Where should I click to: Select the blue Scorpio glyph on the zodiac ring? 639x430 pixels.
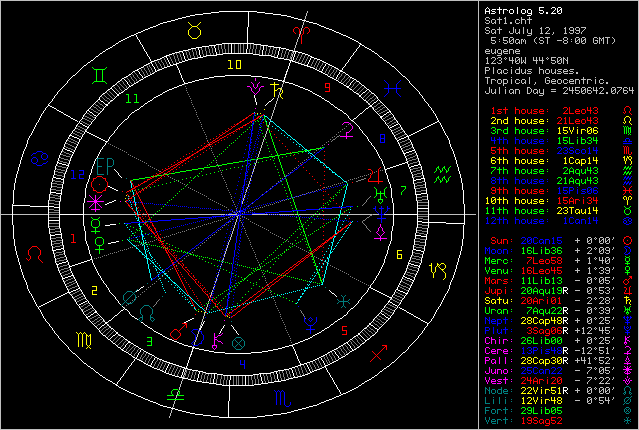pyautogui.click(x=282, y=397)
